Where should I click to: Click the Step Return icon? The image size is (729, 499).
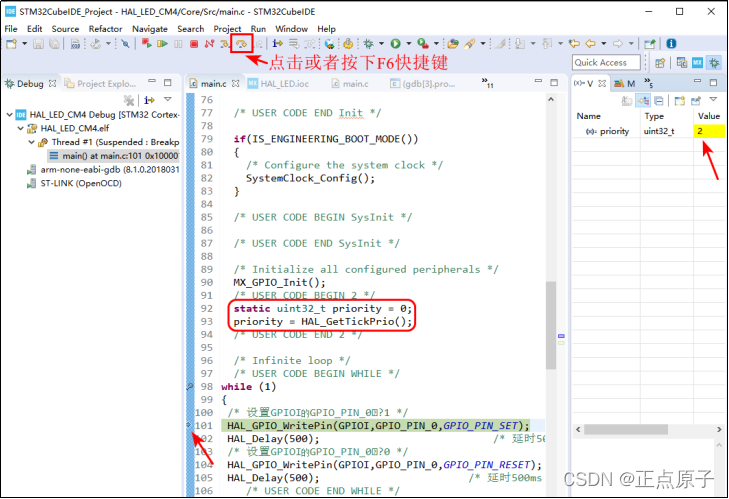pyautogui.click(x=258, y=44)
